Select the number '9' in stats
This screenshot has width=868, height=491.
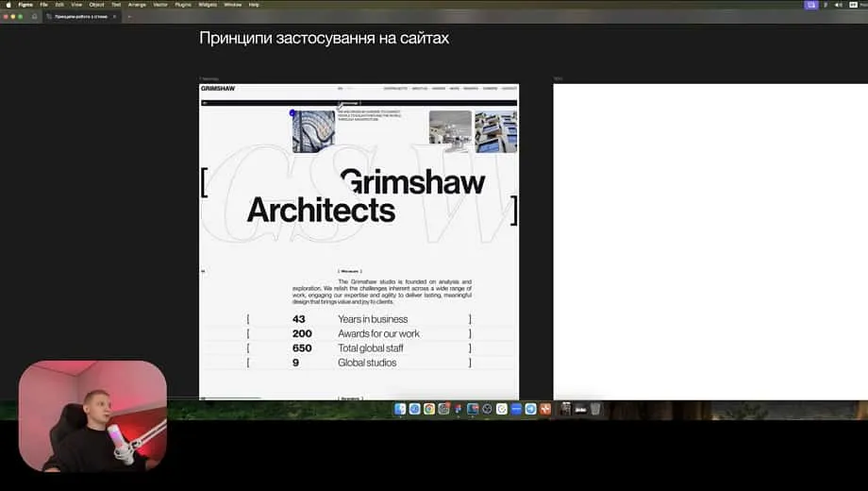coord(295,363)
